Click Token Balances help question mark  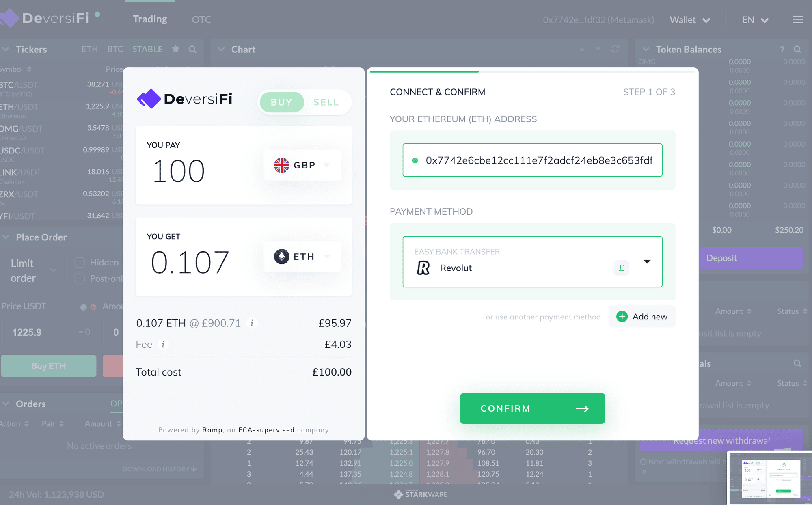[782, 50]
